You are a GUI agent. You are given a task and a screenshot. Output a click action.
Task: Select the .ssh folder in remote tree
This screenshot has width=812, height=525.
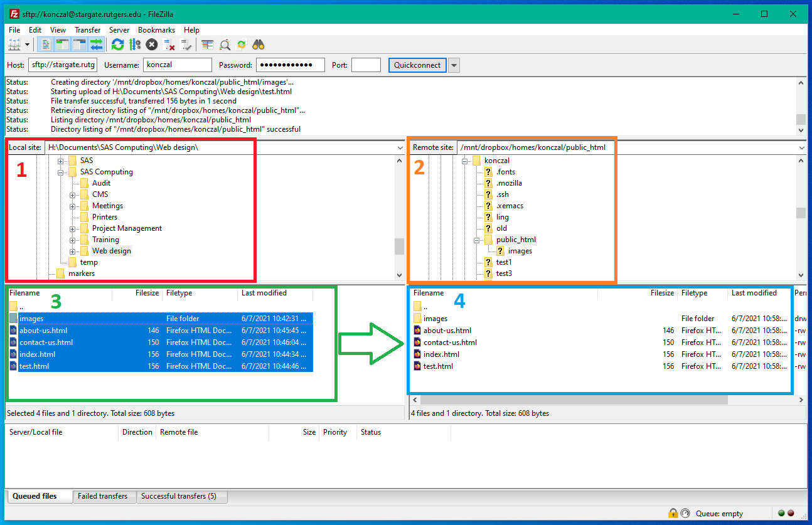click(502, 194)
